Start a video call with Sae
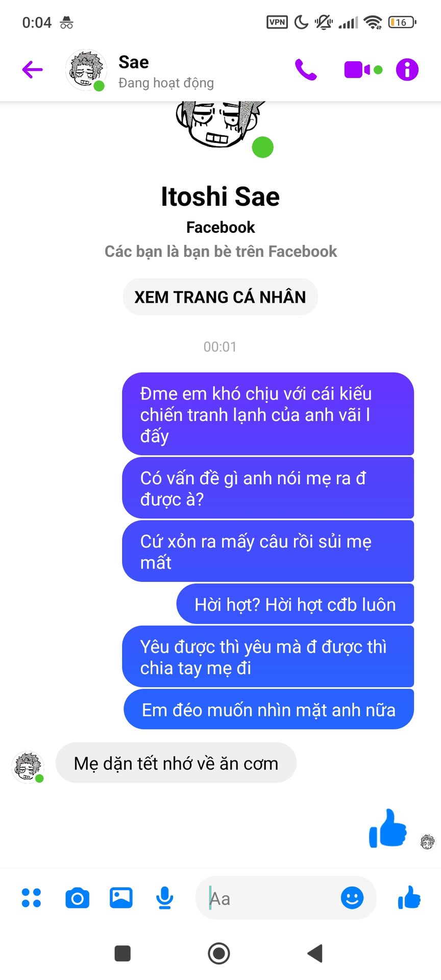This screenshot has height=980, width=441. click(362, 70)
